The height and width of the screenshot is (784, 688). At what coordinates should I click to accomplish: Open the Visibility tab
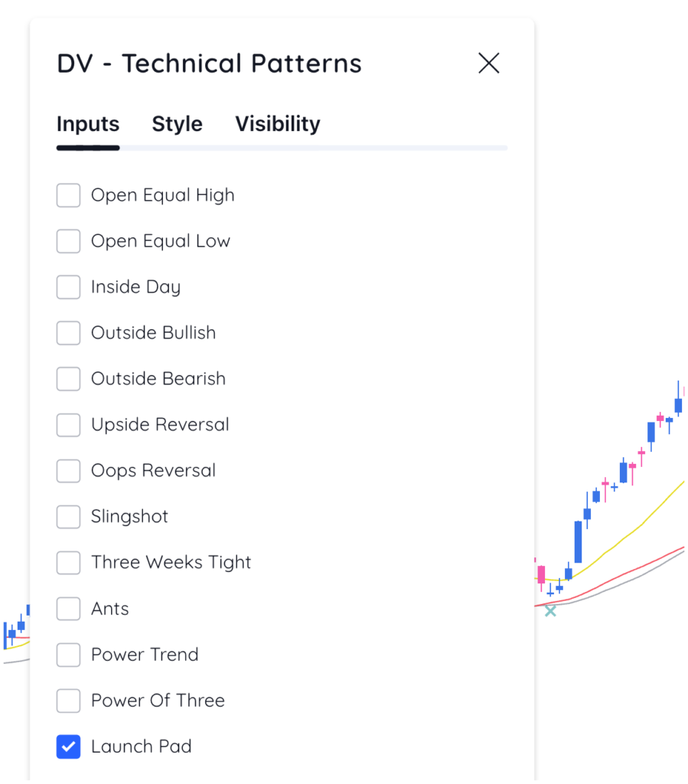click(x=277, y=124)
